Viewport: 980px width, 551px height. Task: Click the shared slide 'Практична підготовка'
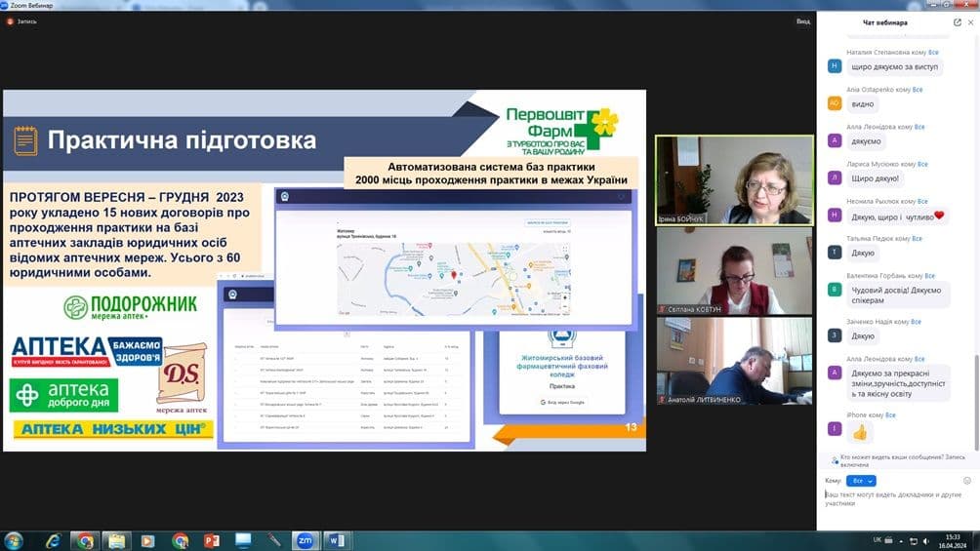[x=324, y=270]
